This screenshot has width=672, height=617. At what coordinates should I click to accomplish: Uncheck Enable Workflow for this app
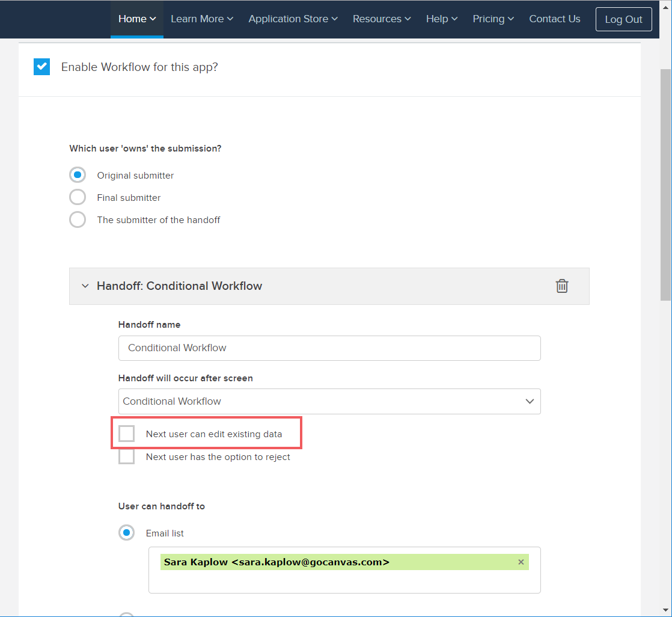click(41, 67)
